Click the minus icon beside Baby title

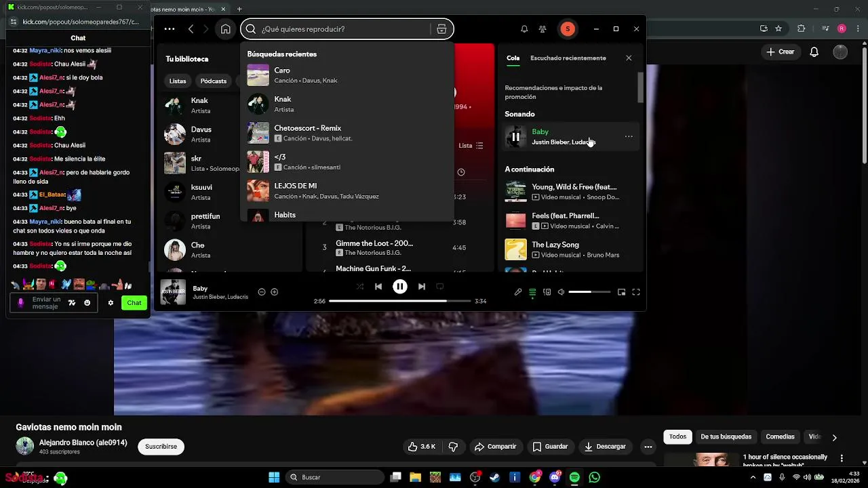pyautogui.click(x=262, y=292)
